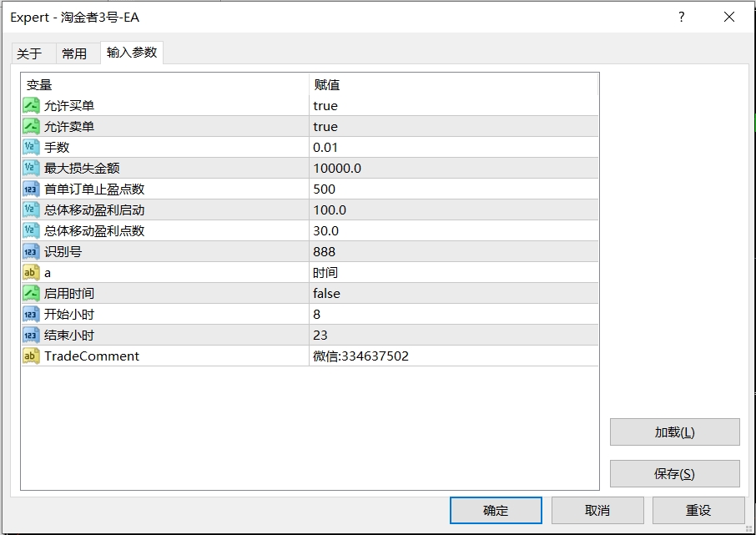Cancel the dialog using 取消

(x=597, y=510)
